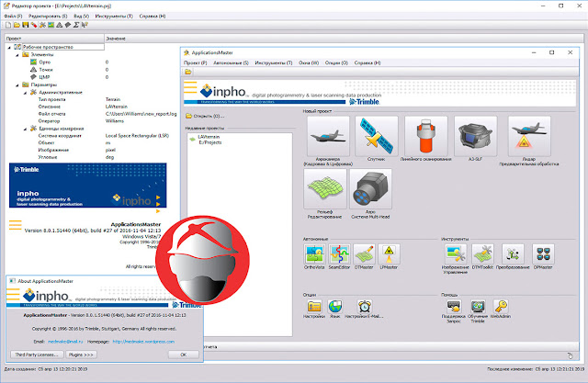
Task: Open the Опции menu in ApplicationsMaster
Action: [x=336, y=63]
